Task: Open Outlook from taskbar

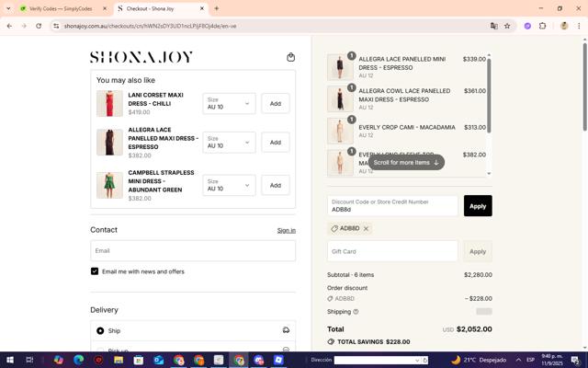Action: coord(159,360)
